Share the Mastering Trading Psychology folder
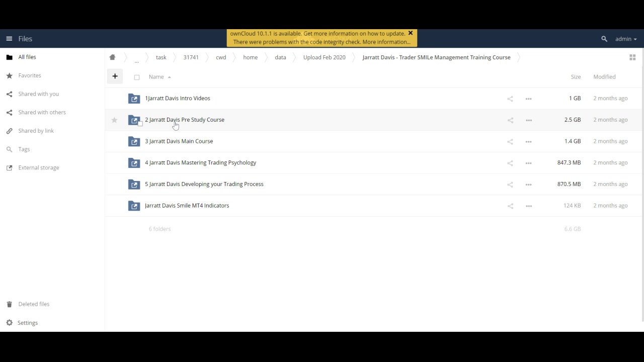 pyautogui.click(x=510, y=163)
